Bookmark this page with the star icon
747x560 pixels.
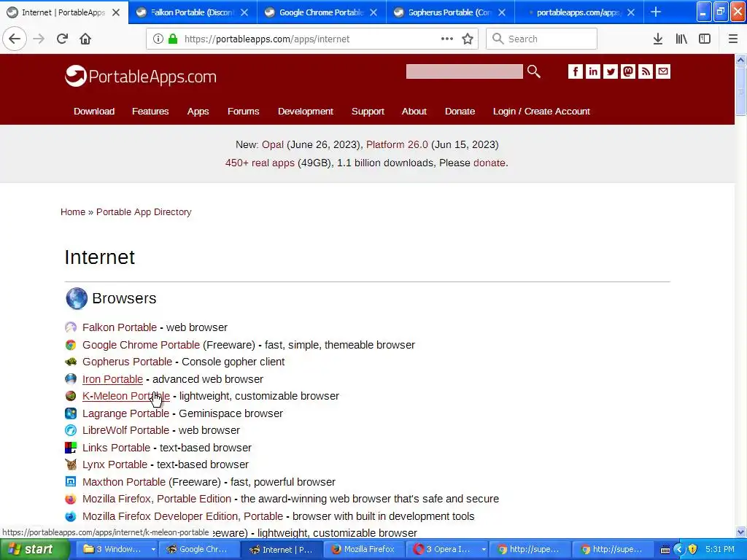tap(468, 39)
